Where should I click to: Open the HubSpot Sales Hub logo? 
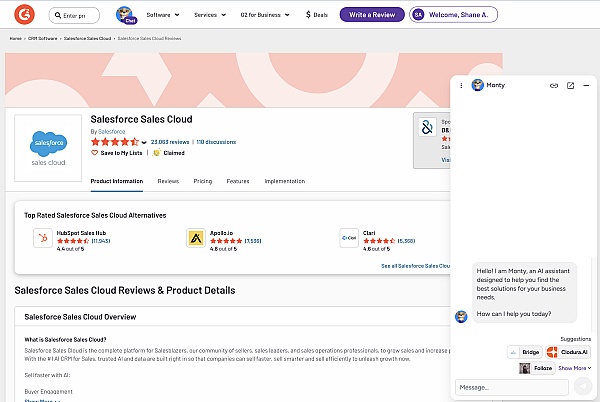(x=43, y=238)
